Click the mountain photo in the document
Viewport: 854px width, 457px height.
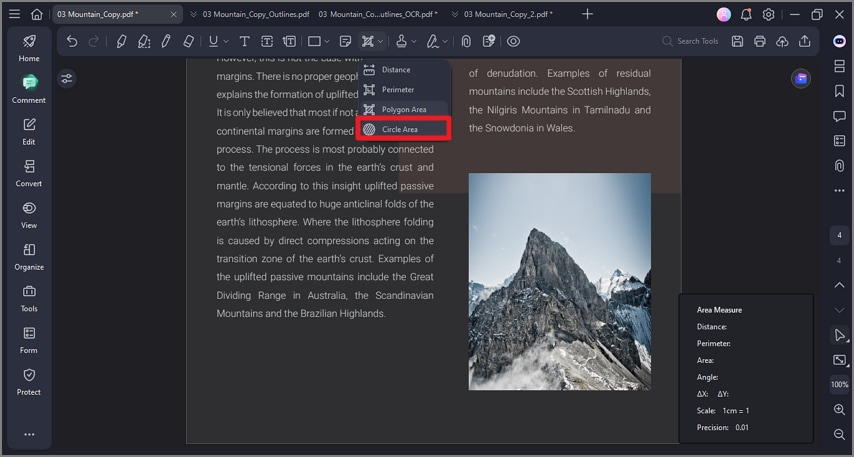click(x=559, y=281)
